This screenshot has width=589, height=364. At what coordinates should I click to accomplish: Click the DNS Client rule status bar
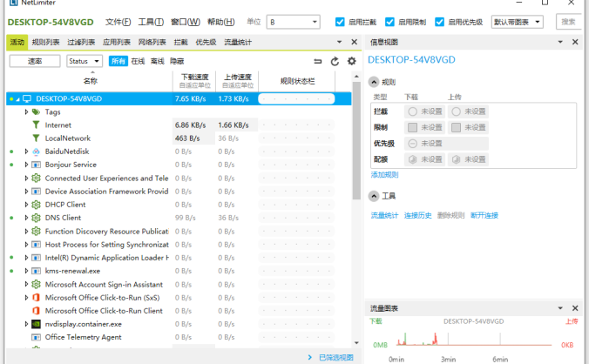click(296, 218)
